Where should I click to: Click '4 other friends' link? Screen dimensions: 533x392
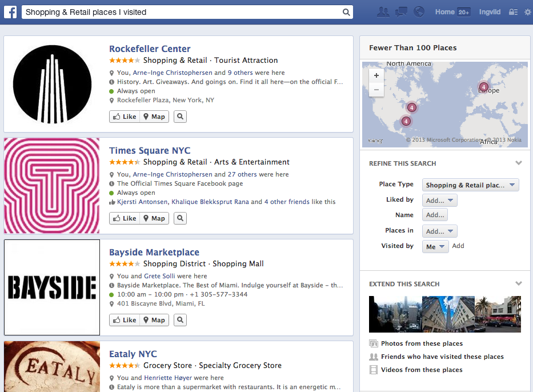pyautogui.click(x=287, y=202)
